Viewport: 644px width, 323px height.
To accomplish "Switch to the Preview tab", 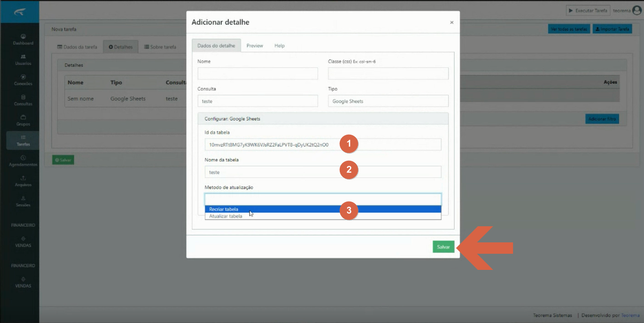I will pos(255,46).
